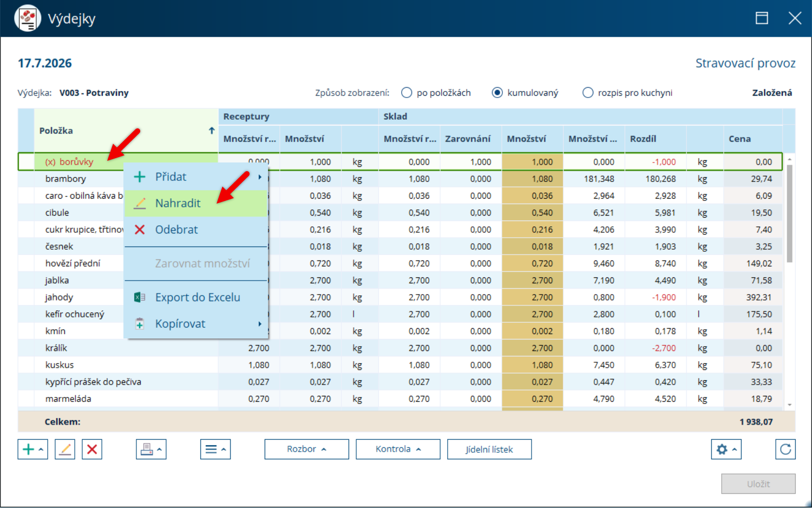Screen dimensions: 812x508
Task: Click the red X delete icon in bottom toolbar
Action: tap(92, 449)
